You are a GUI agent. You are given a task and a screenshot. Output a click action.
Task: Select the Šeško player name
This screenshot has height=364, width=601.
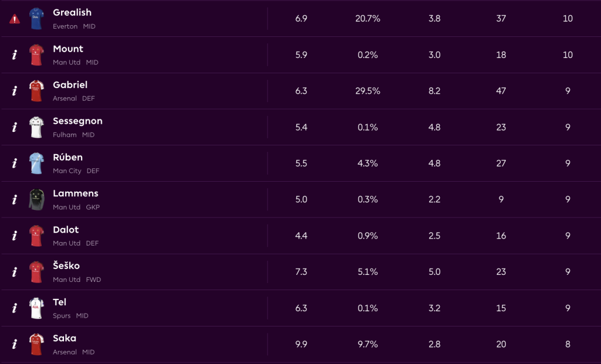(x=66, y=266)
